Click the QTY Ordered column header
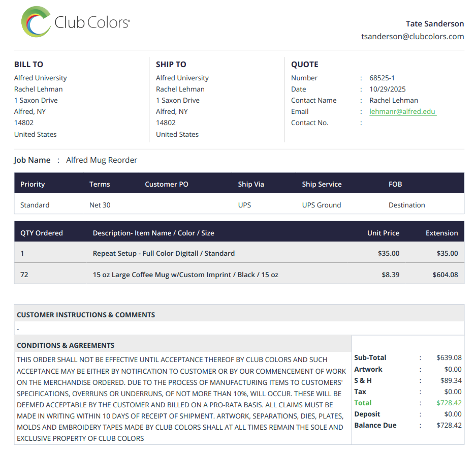 [42, 233]
